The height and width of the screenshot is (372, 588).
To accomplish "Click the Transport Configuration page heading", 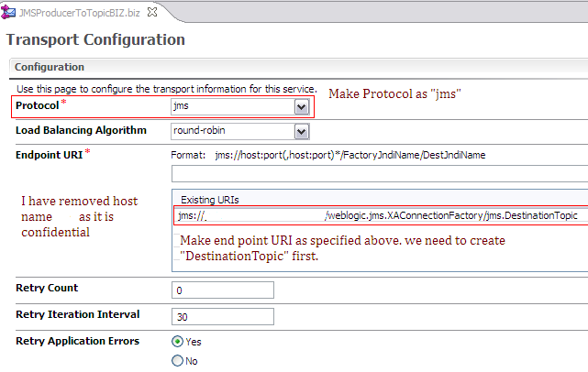I will click(x=95, y=39).
